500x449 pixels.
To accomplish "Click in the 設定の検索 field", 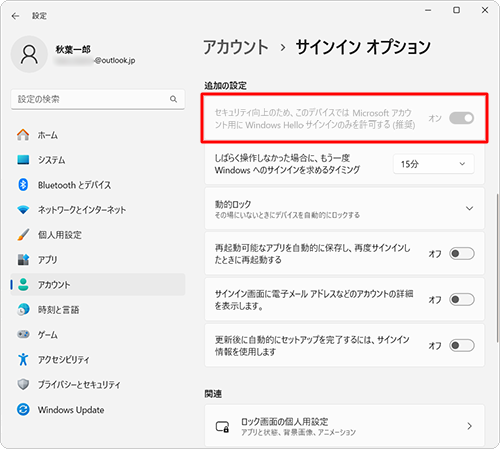I will click(98, 99).
